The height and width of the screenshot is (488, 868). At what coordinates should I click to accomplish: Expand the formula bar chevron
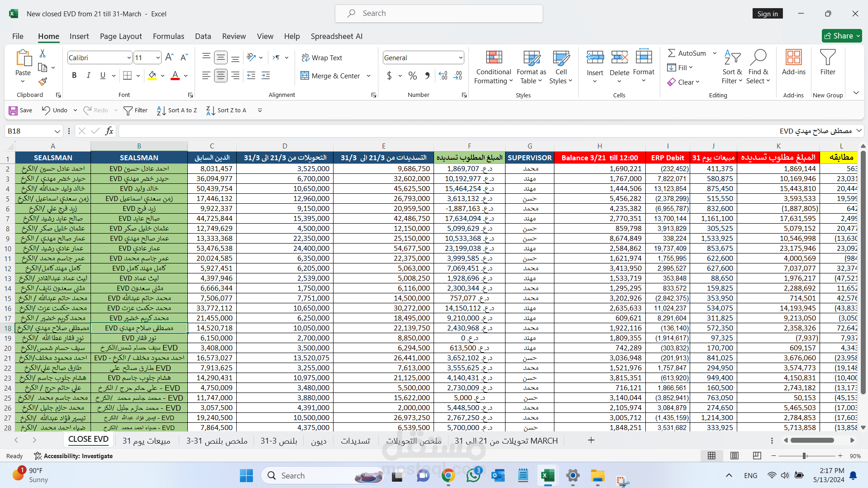859,131
